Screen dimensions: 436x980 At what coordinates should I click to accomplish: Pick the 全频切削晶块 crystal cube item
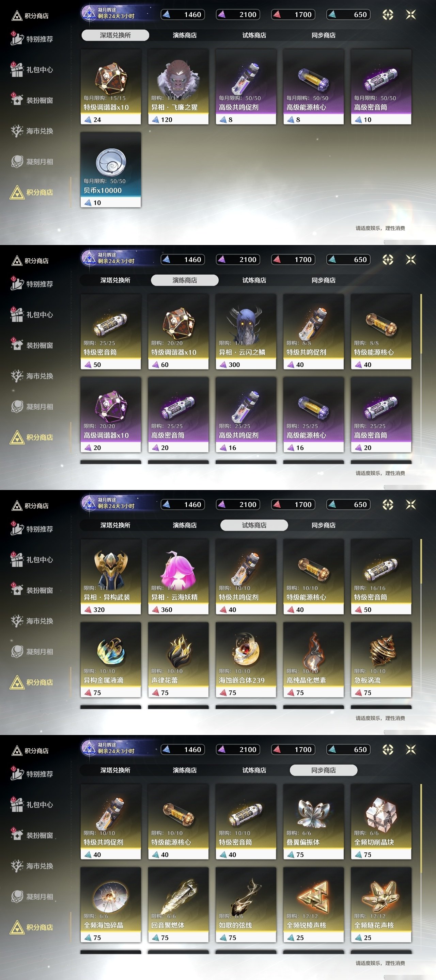pyautogui.click(x=381, y=821)
